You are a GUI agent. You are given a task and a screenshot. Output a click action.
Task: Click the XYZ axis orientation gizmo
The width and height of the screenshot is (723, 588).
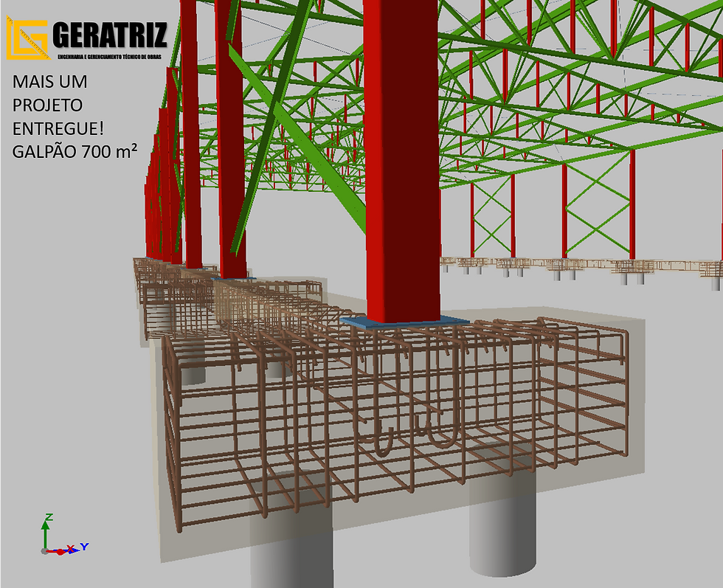(64, 534)
